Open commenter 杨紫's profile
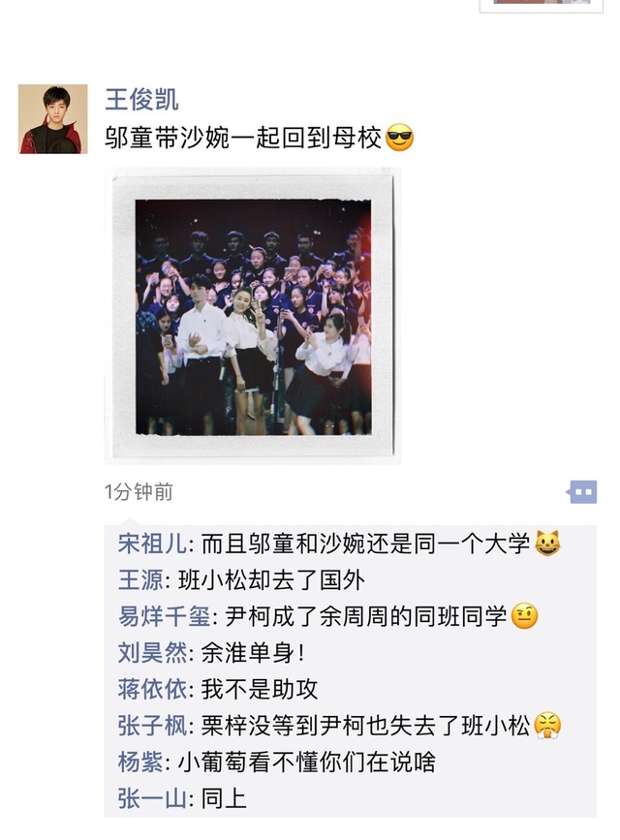This screenshot has height=840, width=620. 140,762
